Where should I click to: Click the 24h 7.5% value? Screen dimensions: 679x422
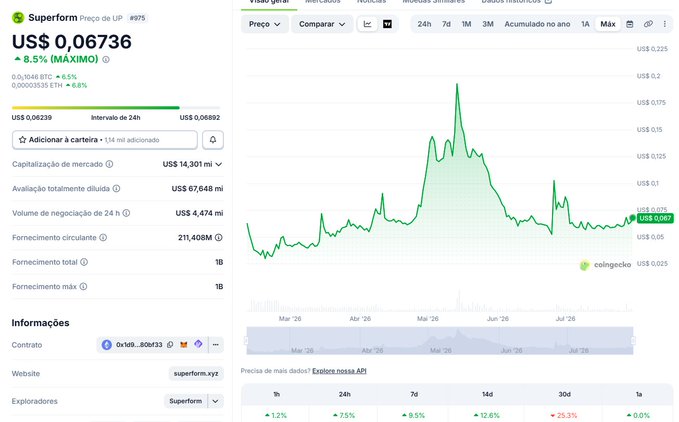(x=344, y=415)
